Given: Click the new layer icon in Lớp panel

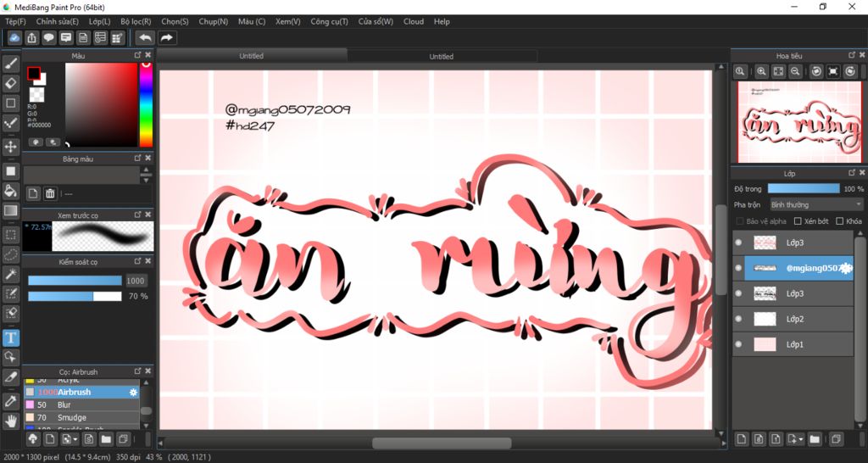Looking at the screenshot, I should pyautogui.click(x=742, y=439).
